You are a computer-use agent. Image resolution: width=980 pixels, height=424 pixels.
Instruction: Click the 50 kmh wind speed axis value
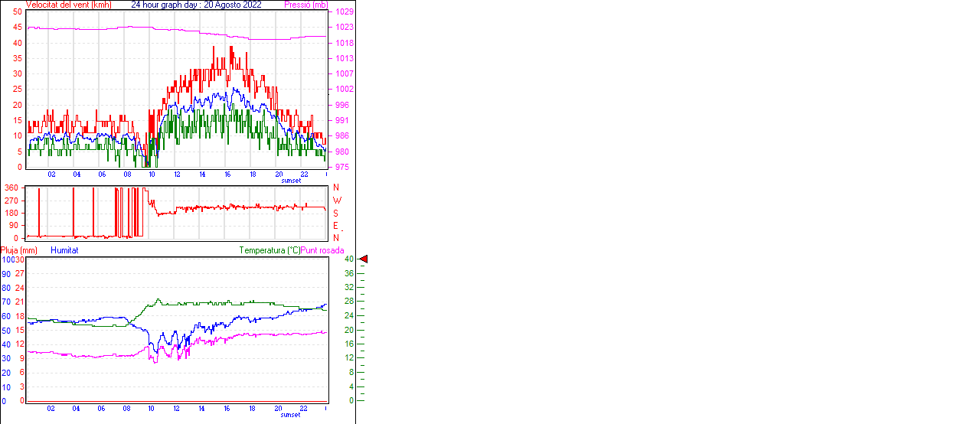coord(18,12)
